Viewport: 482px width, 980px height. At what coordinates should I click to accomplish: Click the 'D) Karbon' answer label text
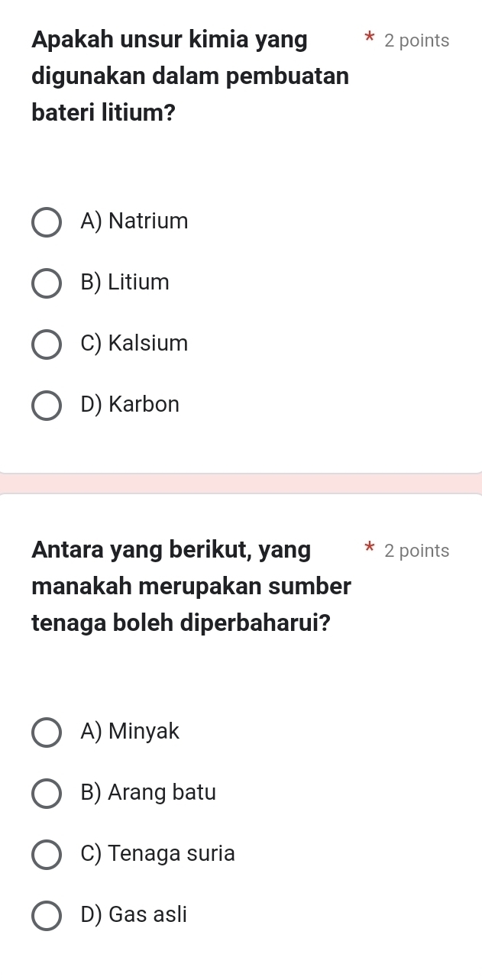click(x=130, y=405)
